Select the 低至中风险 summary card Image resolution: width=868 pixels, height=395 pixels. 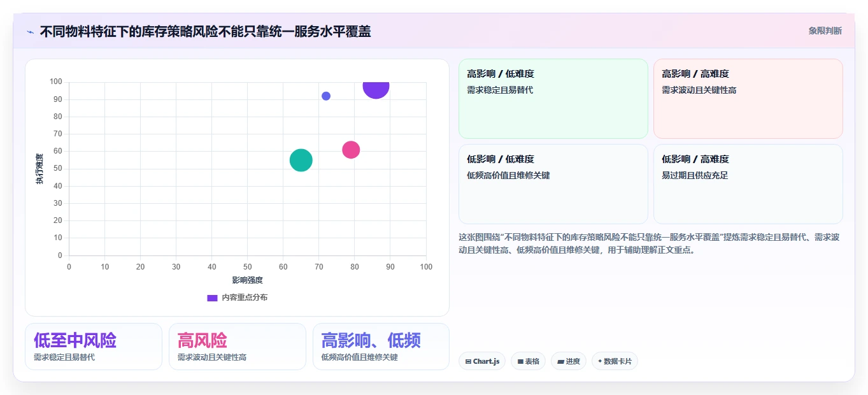click(x=94, y=347)
